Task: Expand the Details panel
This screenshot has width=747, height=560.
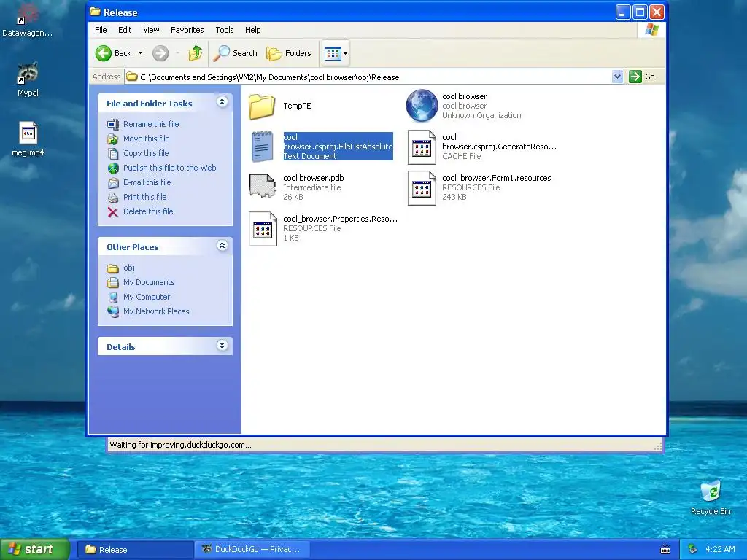Action: tap(222, 346)
